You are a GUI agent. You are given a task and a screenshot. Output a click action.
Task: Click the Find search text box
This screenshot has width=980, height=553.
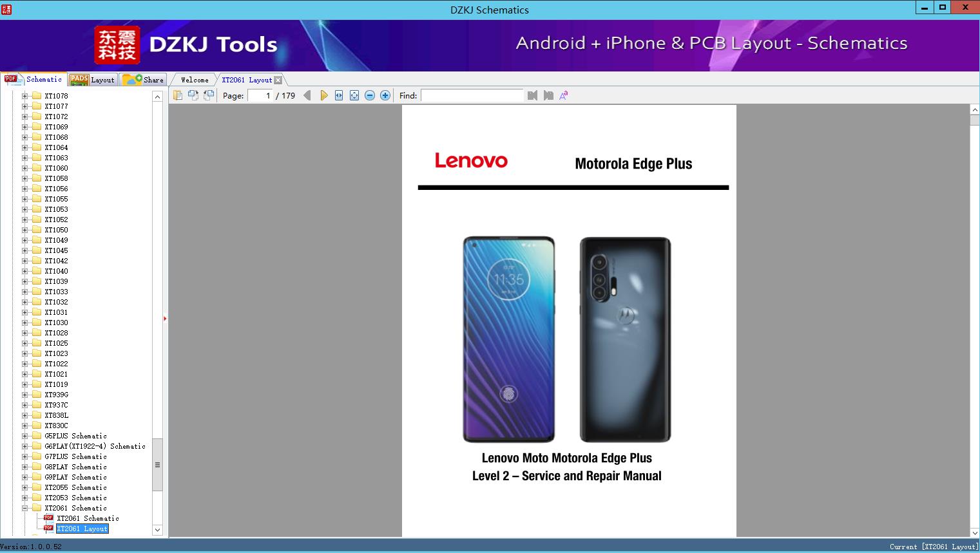[x=472, y=95]
